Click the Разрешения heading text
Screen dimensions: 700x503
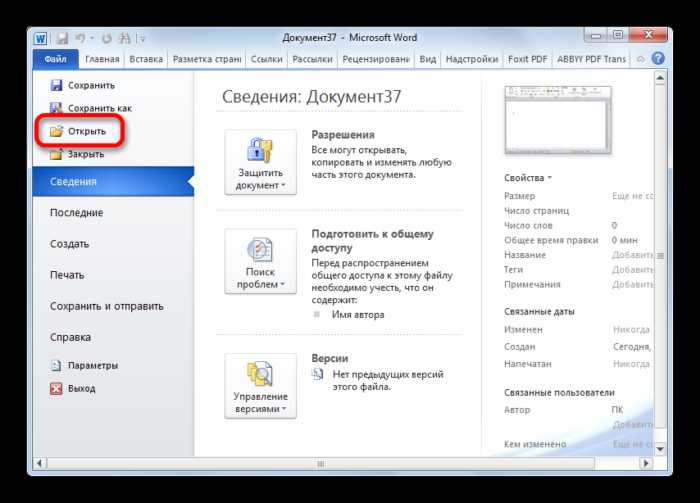tap(343, 134)
